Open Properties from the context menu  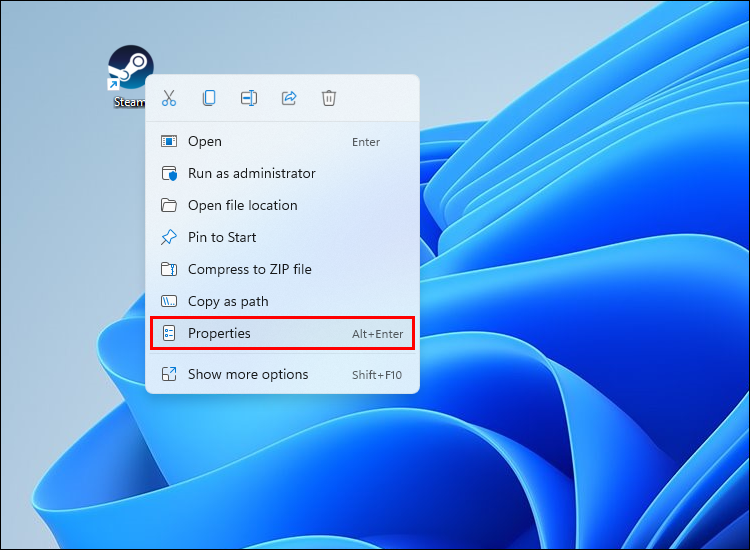click(x=282, y=333)
